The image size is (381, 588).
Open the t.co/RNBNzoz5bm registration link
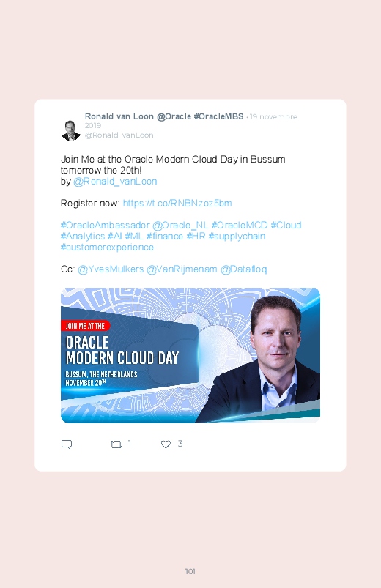coord(177,204)
